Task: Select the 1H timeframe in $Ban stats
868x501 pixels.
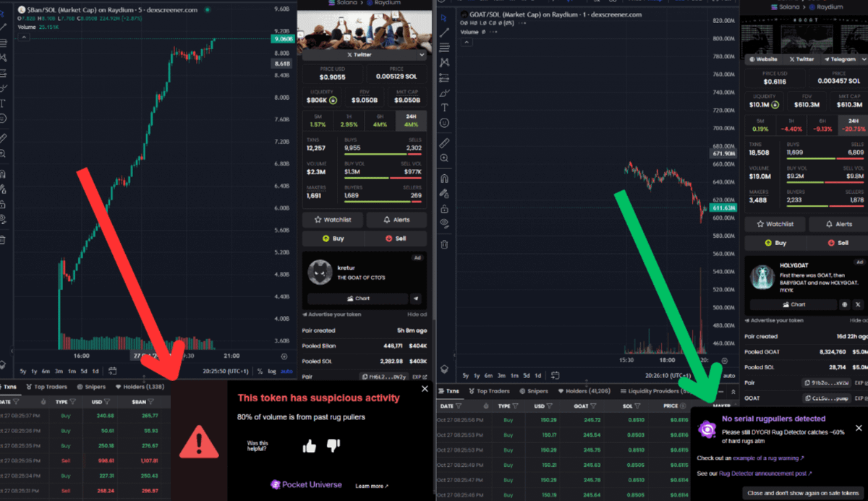Action: click(349, 120)
